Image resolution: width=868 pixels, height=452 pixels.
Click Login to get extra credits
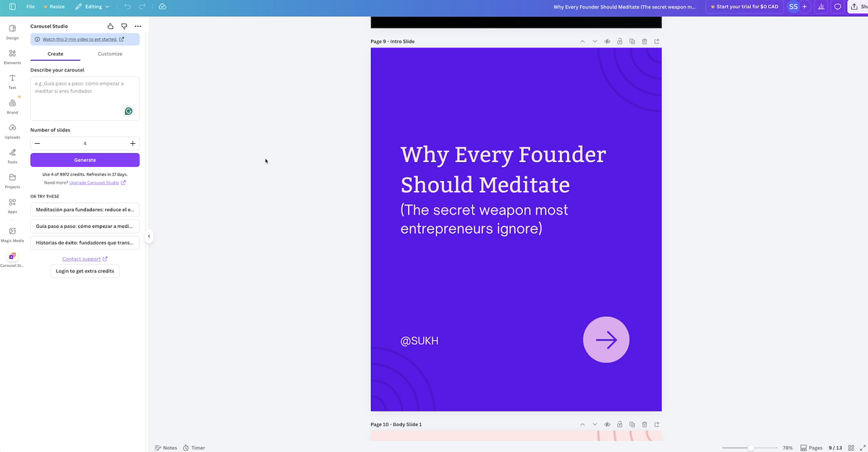pyautogui.click(x=85, y=271)
